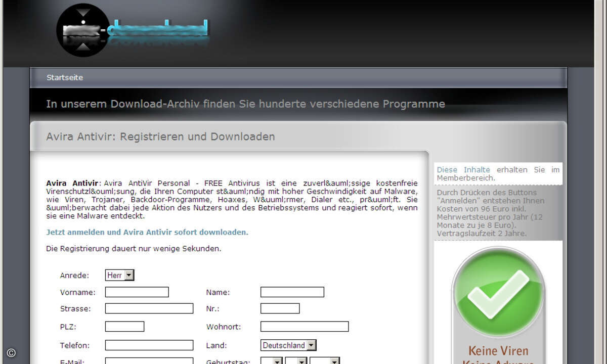The image size is (607, 364).
Task: Click the PLZ postal code field
Action: (x=125, y=327)
